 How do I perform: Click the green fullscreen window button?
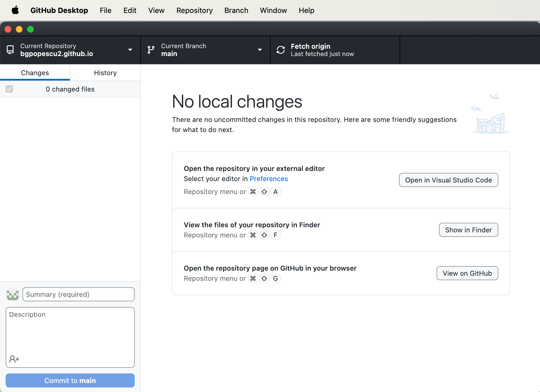click(30, 29)
